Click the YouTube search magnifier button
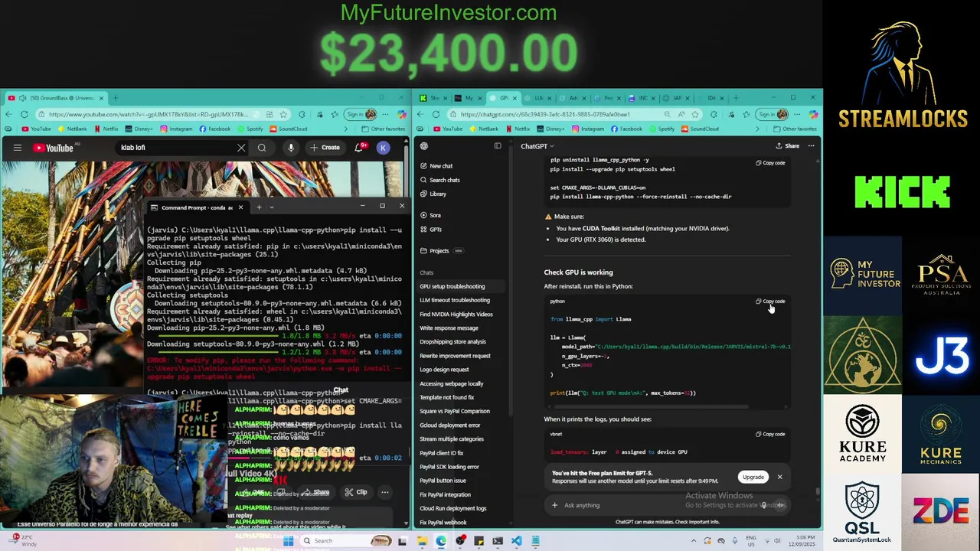980x551 pixels. 262,148
